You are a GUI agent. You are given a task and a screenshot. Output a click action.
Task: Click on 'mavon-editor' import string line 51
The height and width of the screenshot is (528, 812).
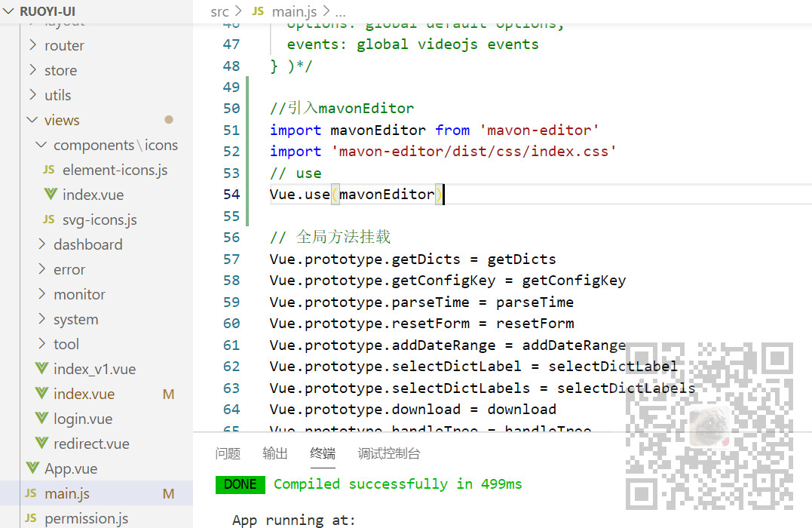(x=539, y=130)
